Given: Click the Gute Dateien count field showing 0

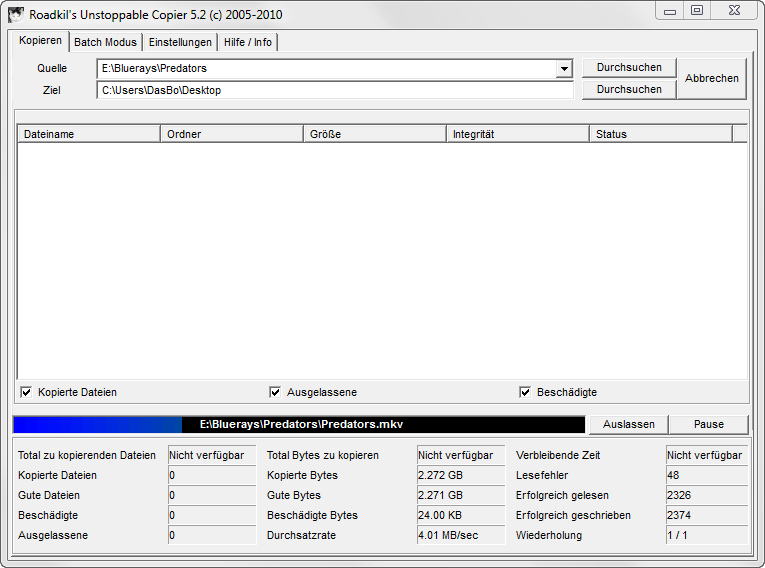Looking at the screenshot, I should pos(212,495).
